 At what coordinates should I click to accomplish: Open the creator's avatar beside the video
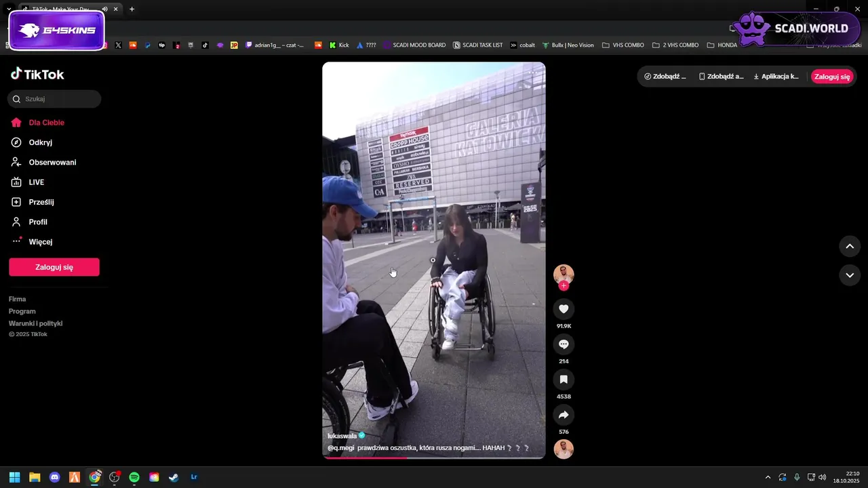(564, 274)
